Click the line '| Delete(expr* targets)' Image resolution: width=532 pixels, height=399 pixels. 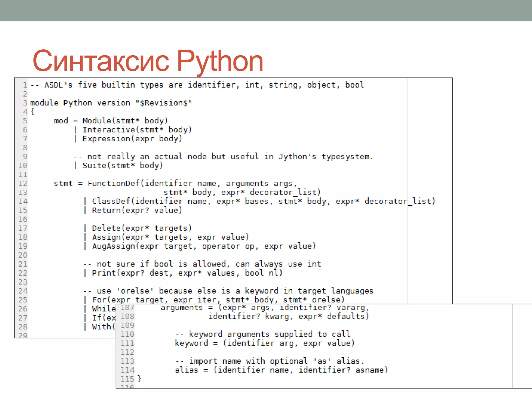[138, 228]
